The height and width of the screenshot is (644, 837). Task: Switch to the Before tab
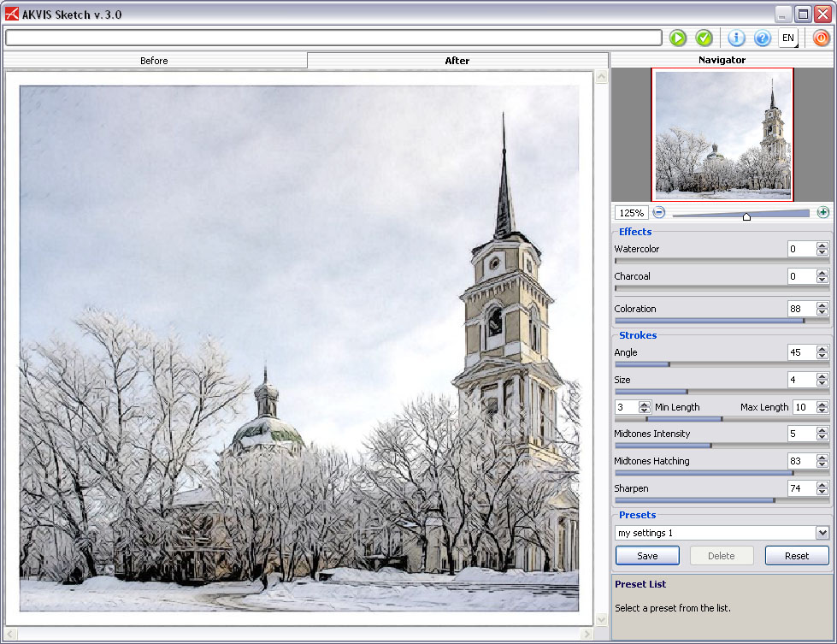pos(154,61)
